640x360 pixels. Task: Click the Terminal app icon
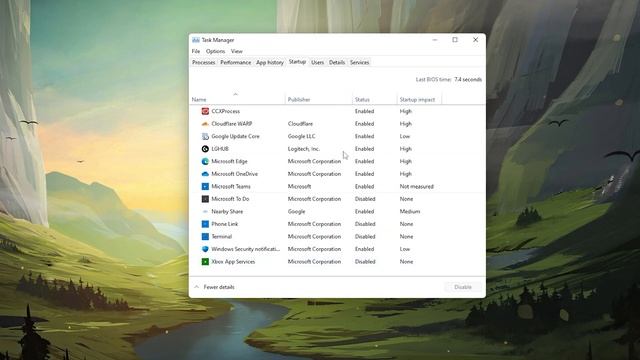point(205,236)
